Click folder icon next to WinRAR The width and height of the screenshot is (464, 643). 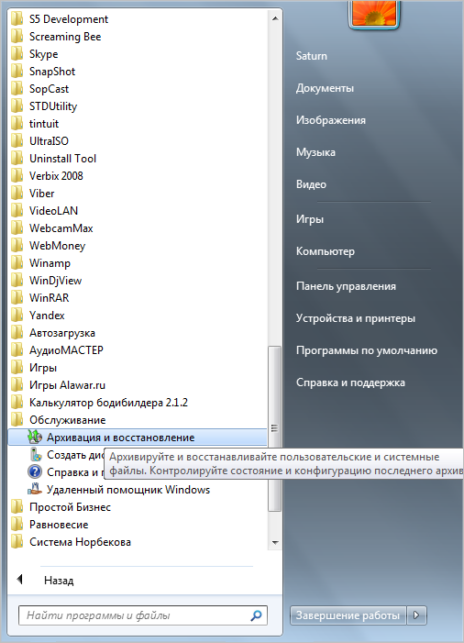[x=17, y=297]
